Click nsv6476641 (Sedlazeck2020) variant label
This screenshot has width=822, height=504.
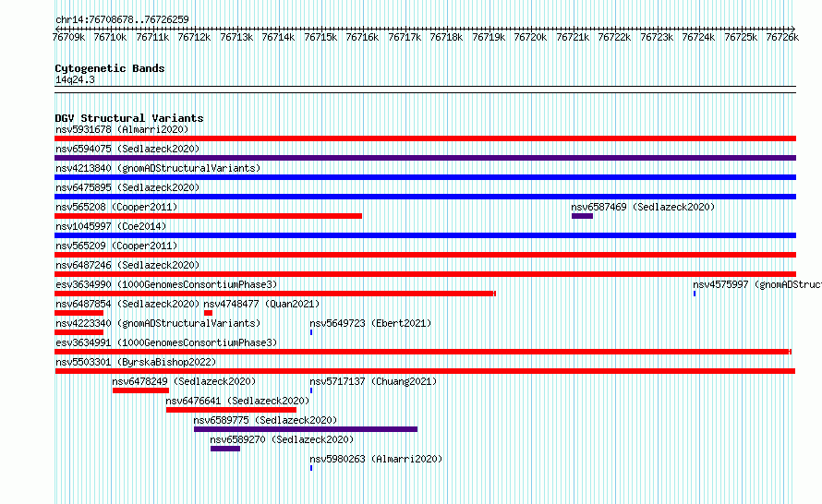click(237, 401)
